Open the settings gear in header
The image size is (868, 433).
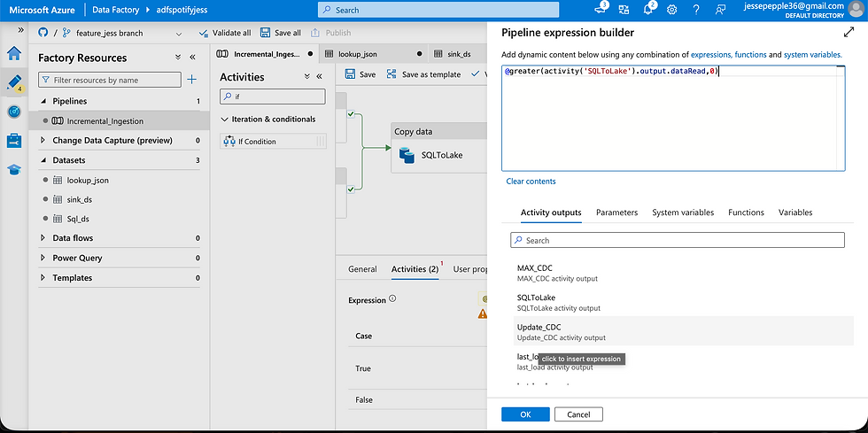pos(671,10)
